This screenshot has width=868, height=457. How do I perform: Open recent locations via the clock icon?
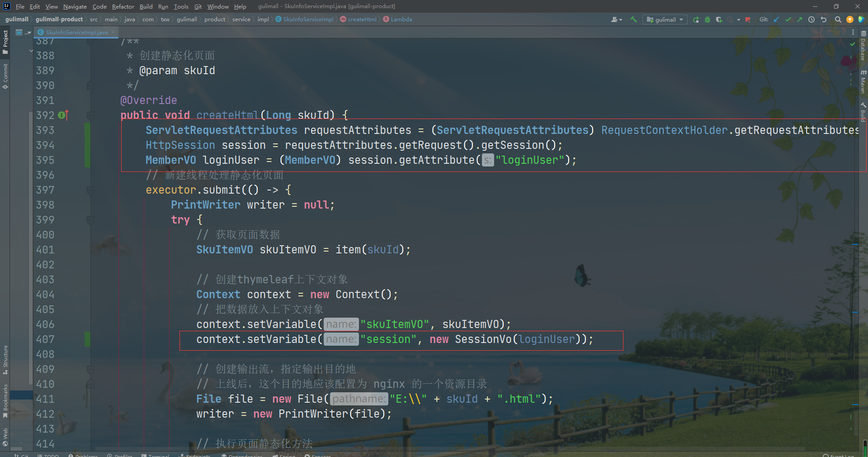pos(811,19)
